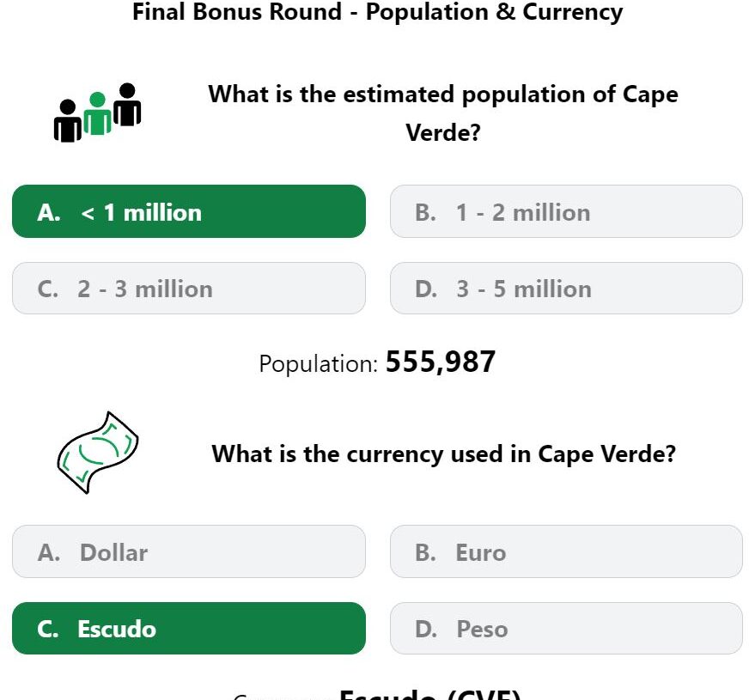749x700 pixels.
Task: Click the letter A of the Dollar option
Action: [49, 552]
